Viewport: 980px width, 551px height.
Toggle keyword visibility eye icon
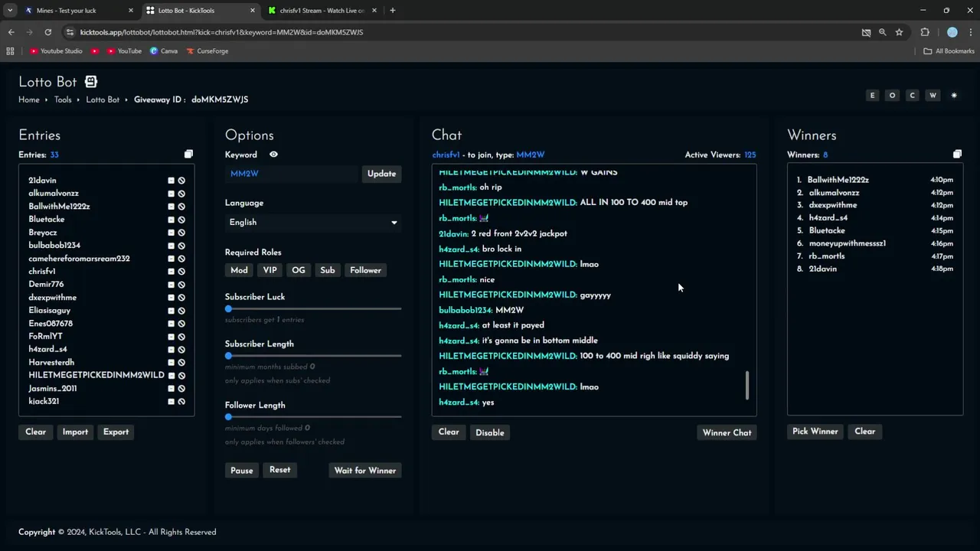273,155
